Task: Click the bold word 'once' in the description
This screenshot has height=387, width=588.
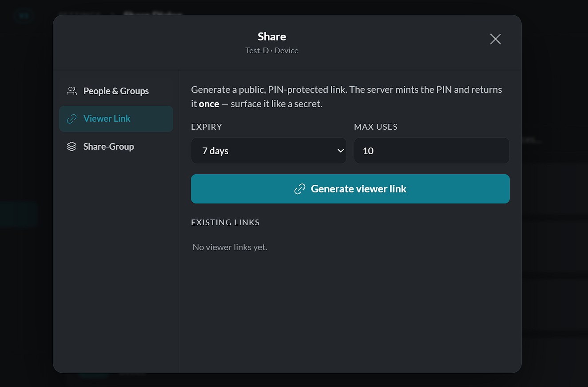Action: coord(209,104)
